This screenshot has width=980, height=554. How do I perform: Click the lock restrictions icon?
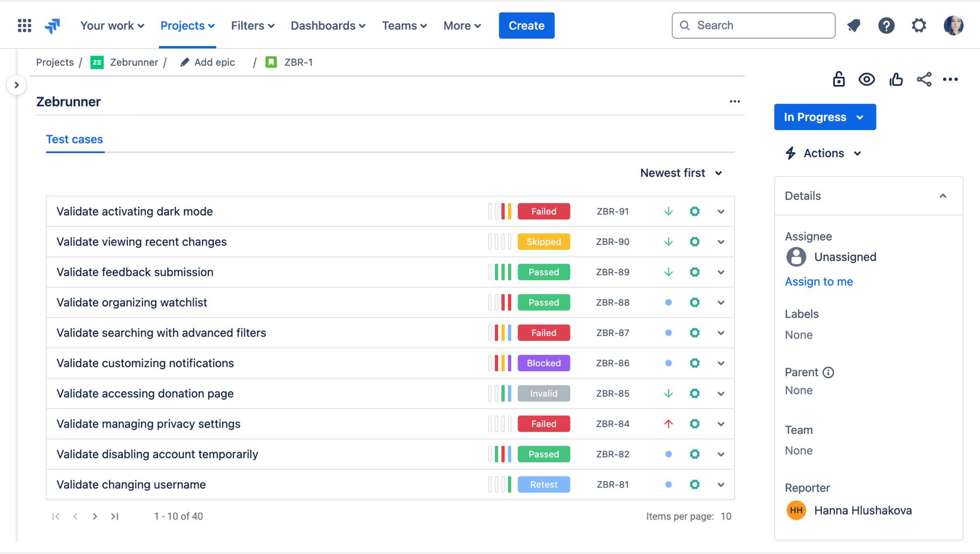click(839, 79)
